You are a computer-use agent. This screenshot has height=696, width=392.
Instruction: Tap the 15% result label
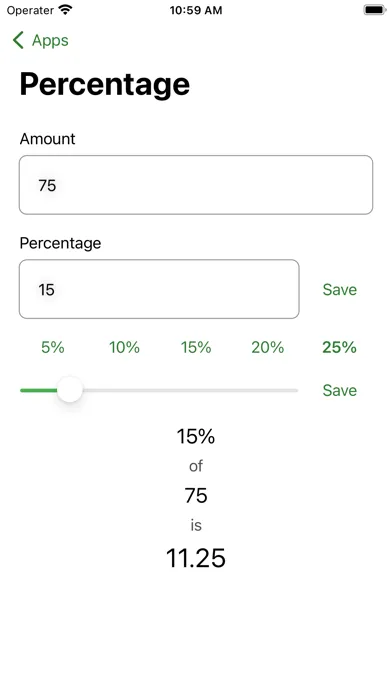(196, 436)
